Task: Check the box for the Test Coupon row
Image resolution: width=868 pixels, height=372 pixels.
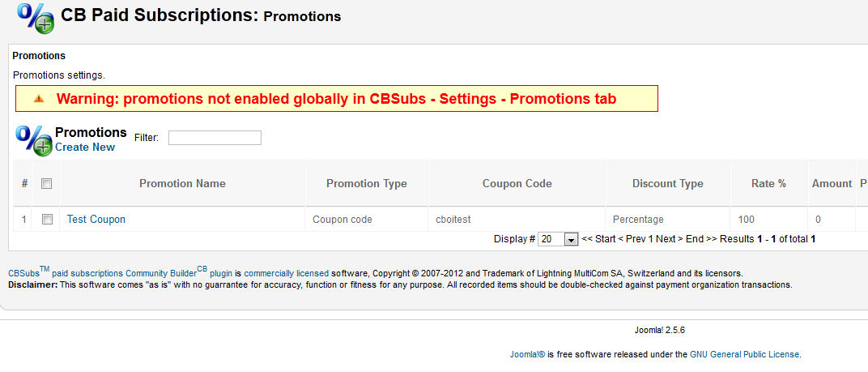Action: [x=47, y=220]
